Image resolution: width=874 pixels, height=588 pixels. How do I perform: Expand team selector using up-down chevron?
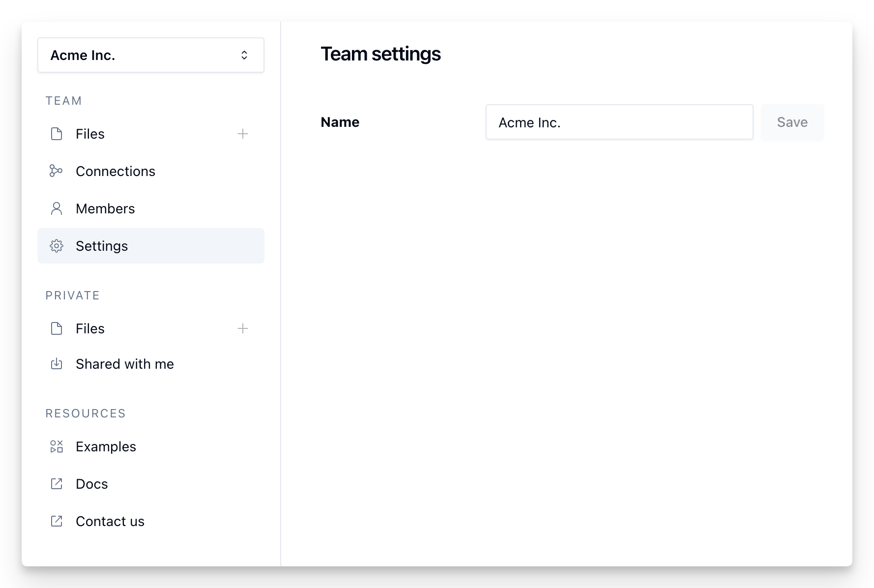(244, 55)
